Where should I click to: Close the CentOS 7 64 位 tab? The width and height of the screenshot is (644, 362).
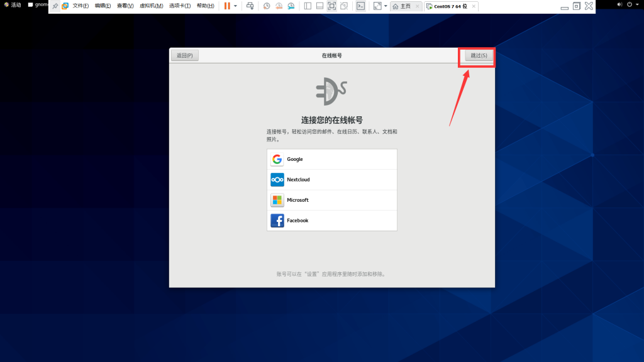click(x=474, y=6)
